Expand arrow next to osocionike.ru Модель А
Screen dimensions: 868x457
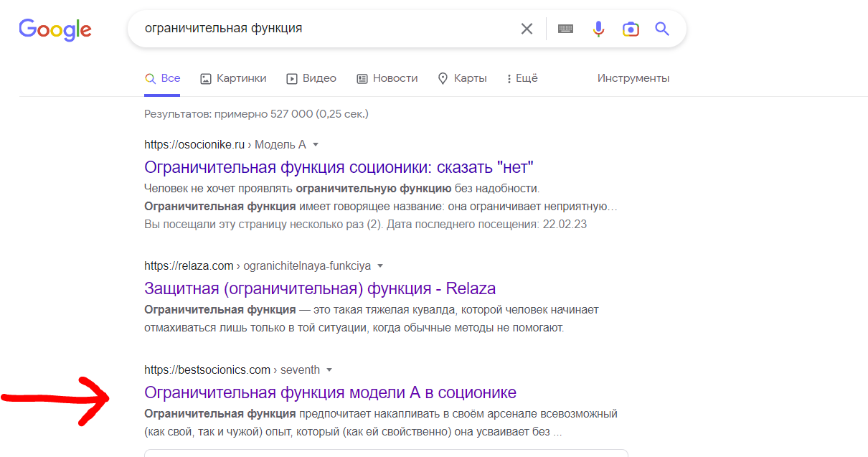(x=316, y=145)
